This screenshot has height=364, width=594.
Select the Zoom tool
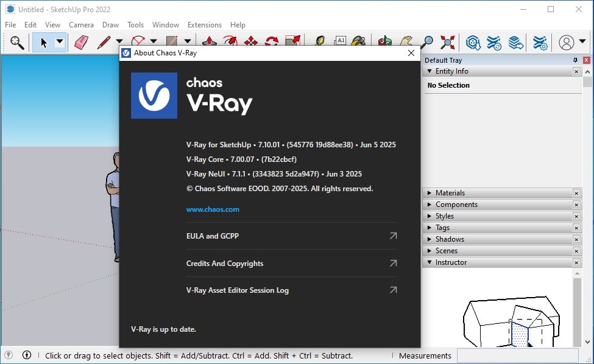(427, 43)
